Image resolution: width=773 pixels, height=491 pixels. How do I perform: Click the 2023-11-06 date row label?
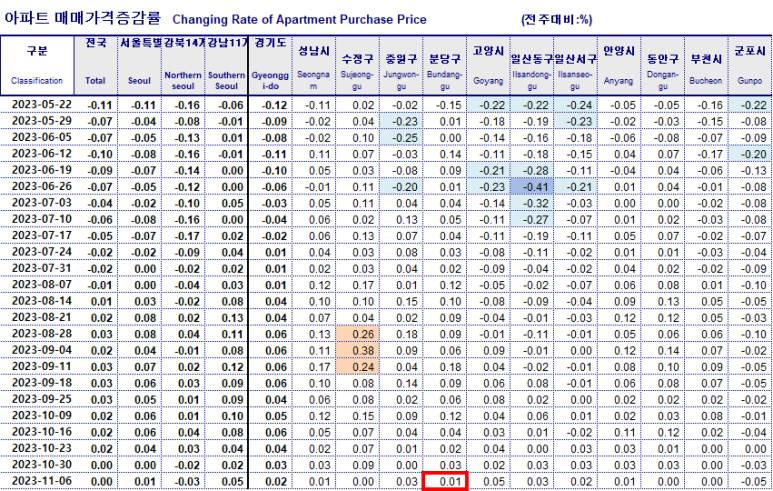coord(42,481)
